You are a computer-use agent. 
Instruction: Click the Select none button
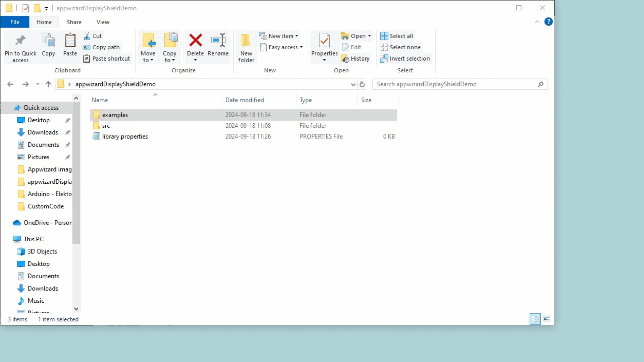[401, 47]
